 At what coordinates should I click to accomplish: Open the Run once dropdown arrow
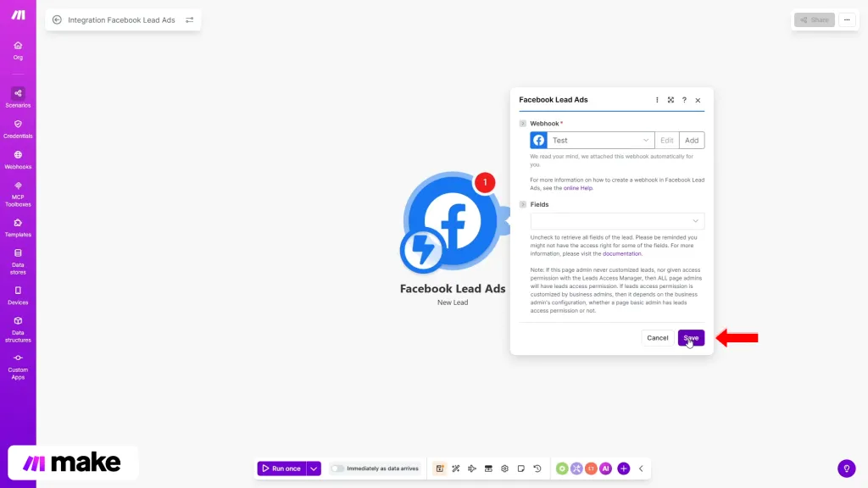click(x=314, y=469)
